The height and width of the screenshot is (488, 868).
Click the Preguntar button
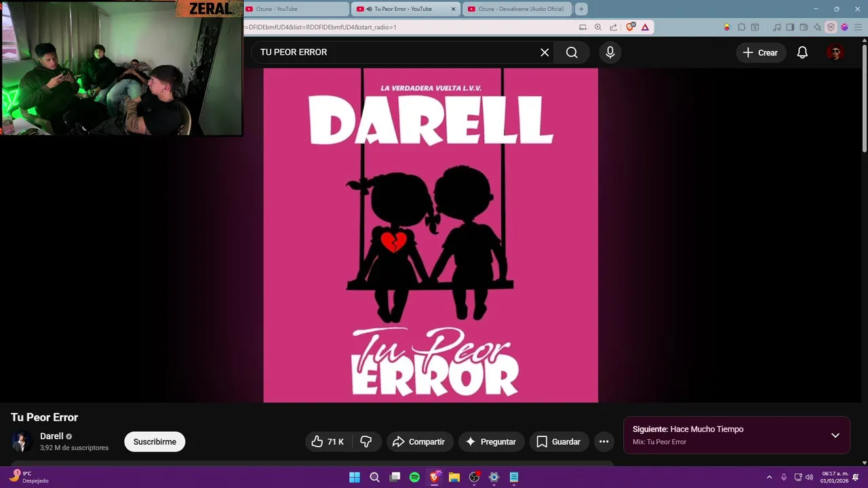(x=491, y=442)
